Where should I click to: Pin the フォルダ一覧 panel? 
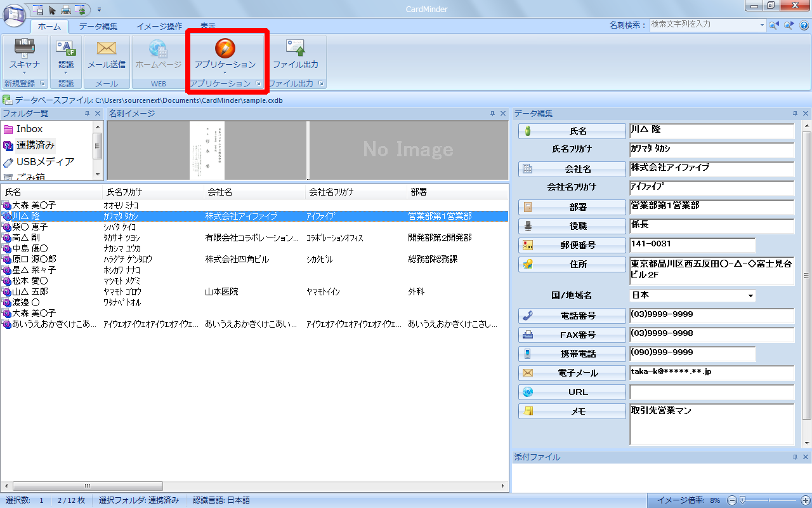pos(88,114)
